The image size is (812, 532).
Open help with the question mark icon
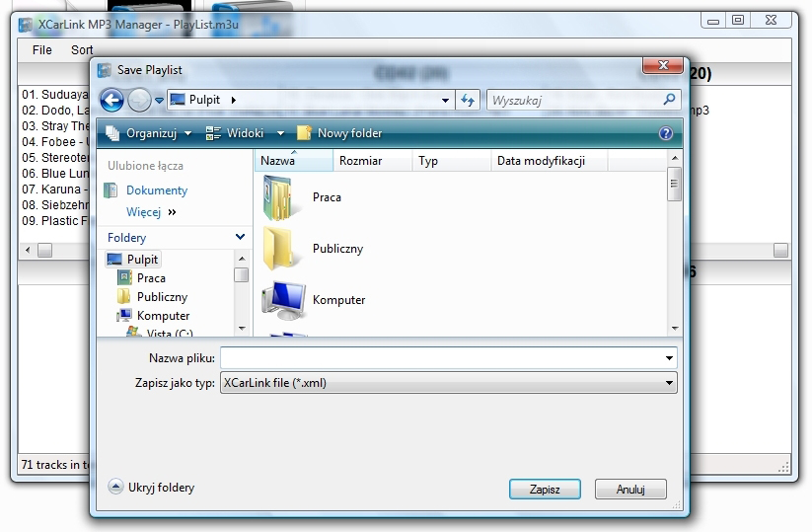[665, 133]
